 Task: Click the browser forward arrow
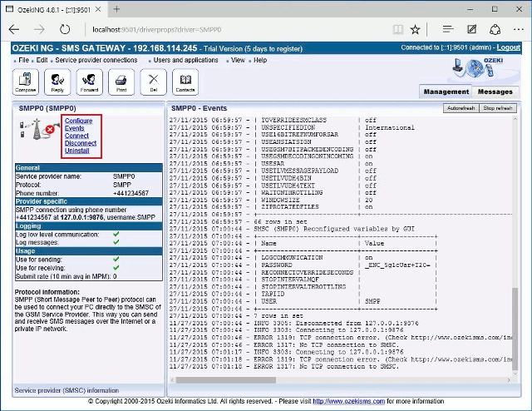pyautogui.click(x=39, y=30)
